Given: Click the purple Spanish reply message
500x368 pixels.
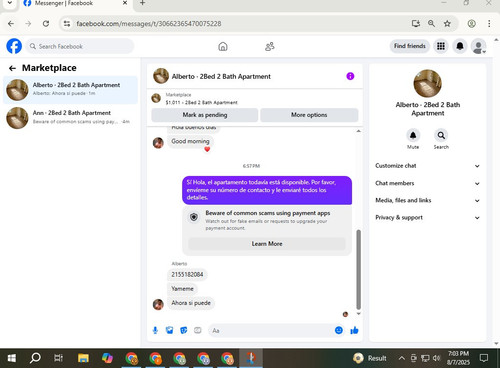Looking at the screenshot, I should (267, 190).
